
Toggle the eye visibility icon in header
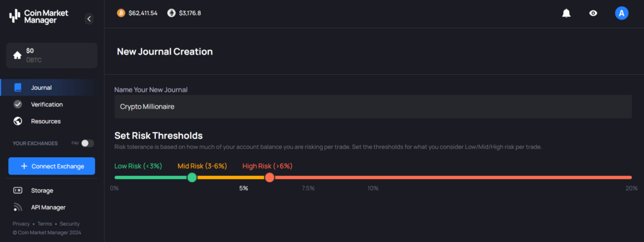(x=593, y=14)
